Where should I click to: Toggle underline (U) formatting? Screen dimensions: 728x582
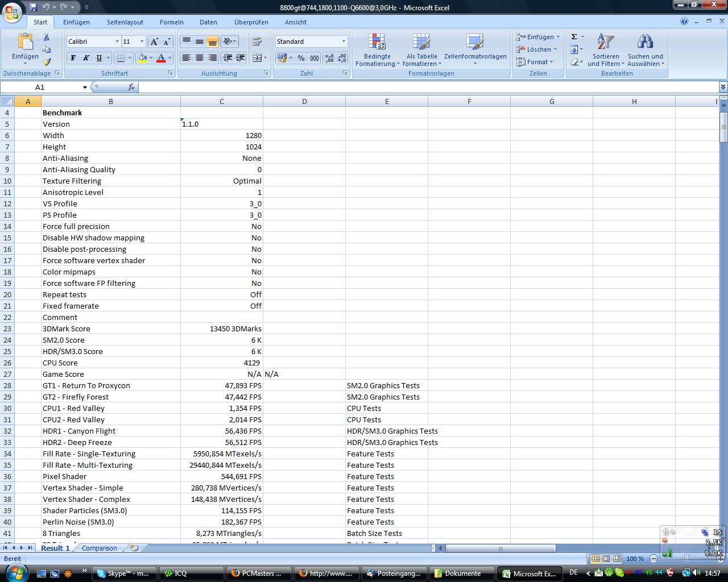click(99, 58)
